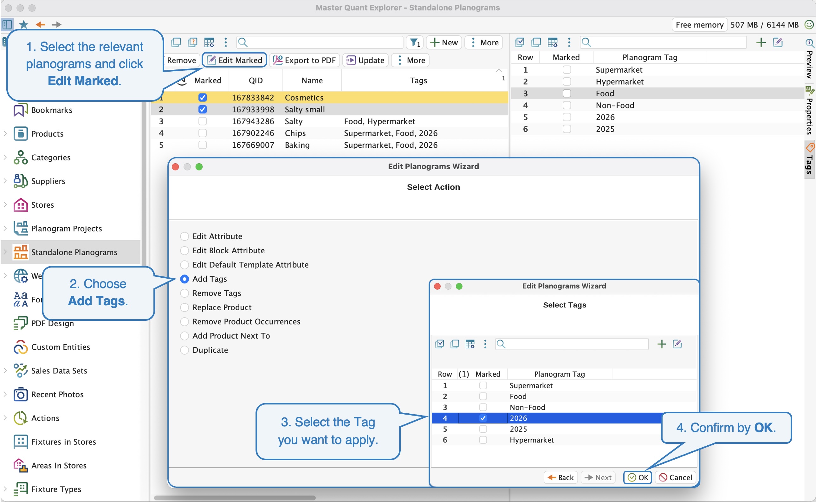Select the Add Product Next To option
The height and width of the screenshot is (504, 816).
(225, 336)
